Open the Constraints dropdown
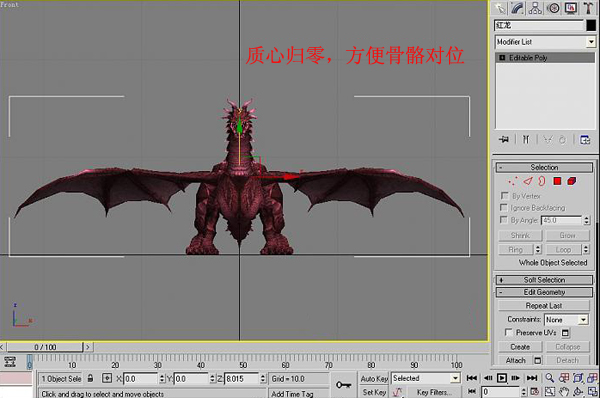 pyautogui.click(x=566, y=320)
